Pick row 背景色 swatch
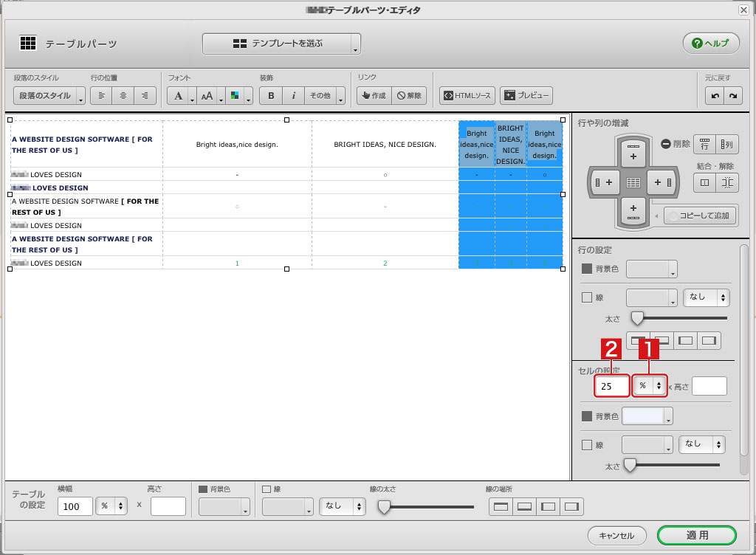 pos(651,269)
